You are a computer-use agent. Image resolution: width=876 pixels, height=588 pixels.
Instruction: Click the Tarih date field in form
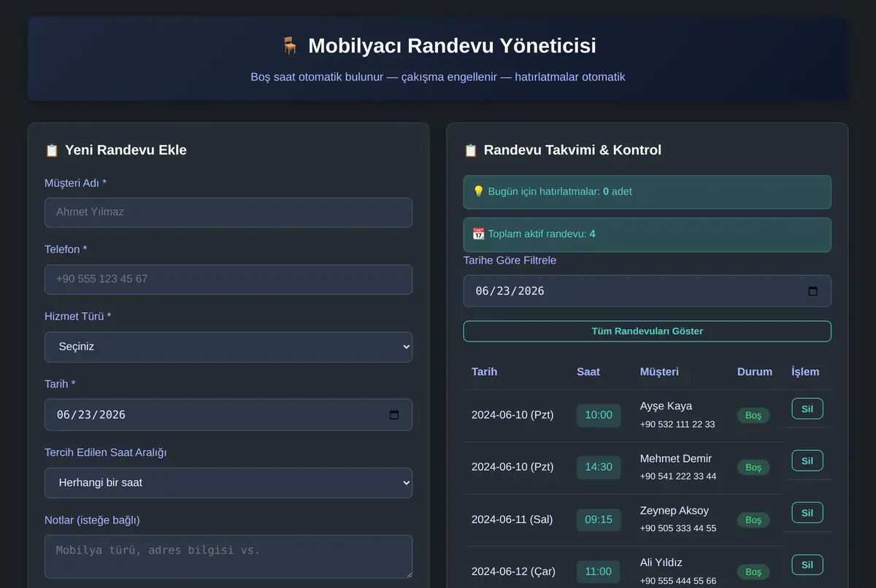point(228,414)
